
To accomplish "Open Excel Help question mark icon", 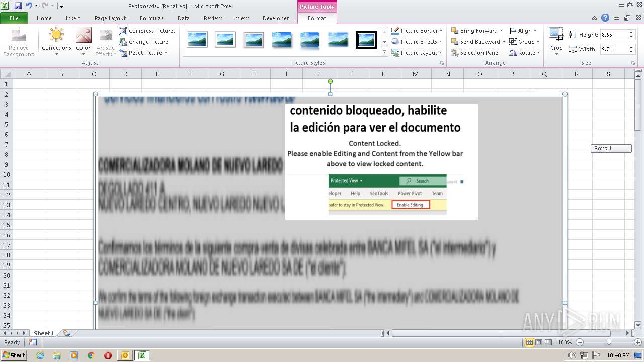I will [605, 18].
